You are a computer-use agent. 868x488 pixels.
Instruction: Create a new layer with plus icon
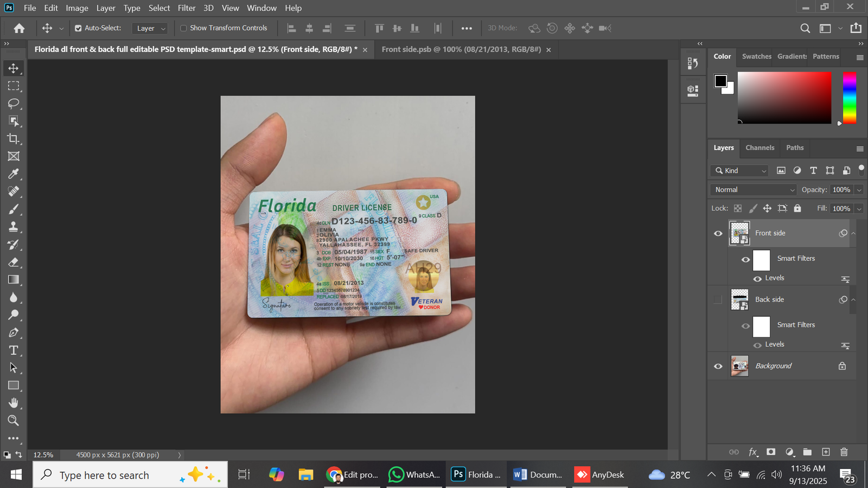click(826, 452)
